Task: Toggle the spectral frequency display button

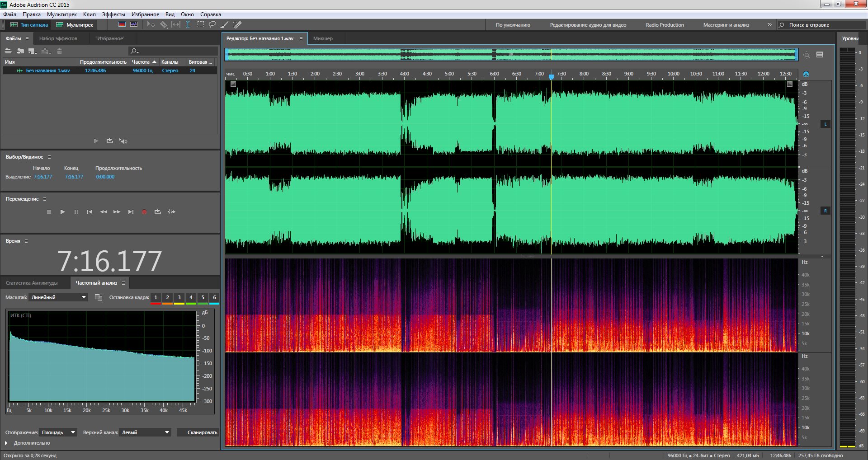Action: click(122, 25)
